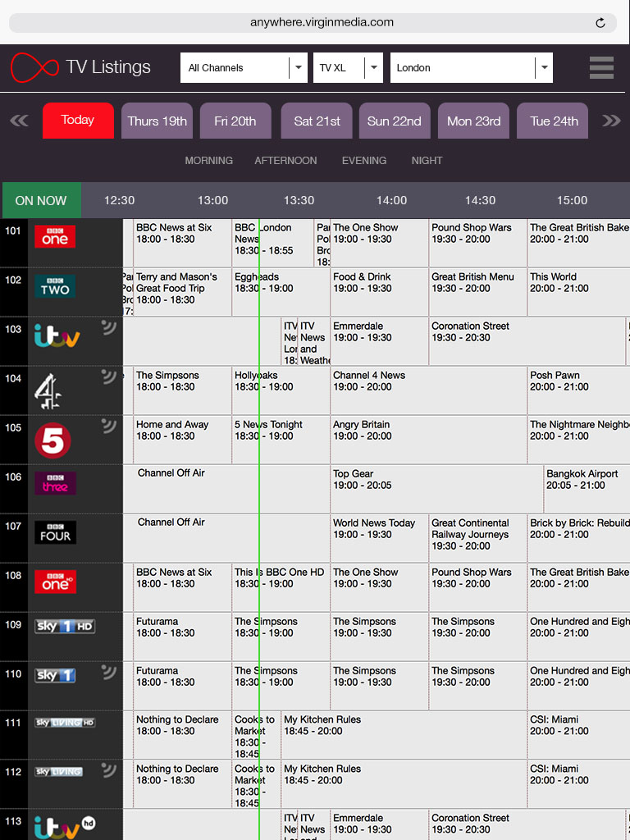This screenshot has width=630, height=840.
Task: Click the streaming signal icon beside Channel 4
Action: (x=109, y=377)
